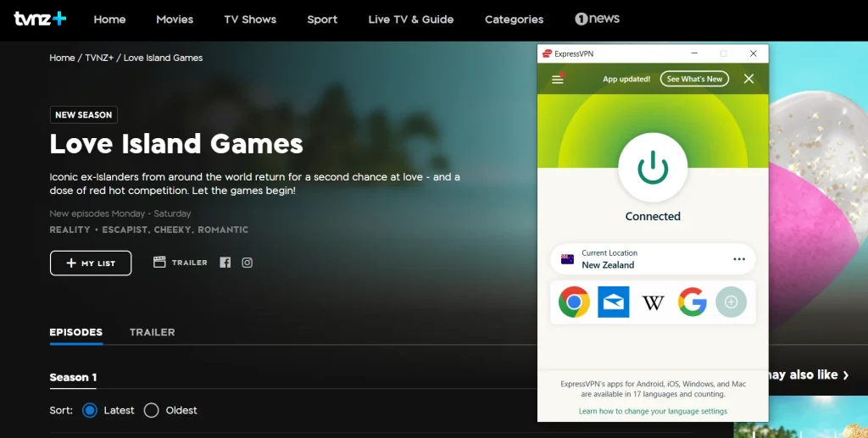Go to the TVNZ+ breadcrumb link
Screen dimensions: 868x438
click(x=99, y=58)
